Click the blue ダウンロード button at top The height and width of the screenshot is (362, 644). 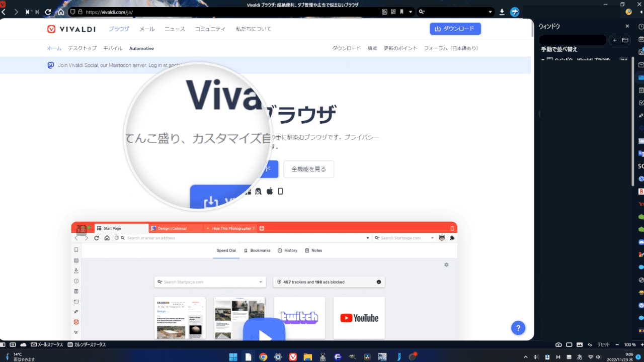pos(455,29)
